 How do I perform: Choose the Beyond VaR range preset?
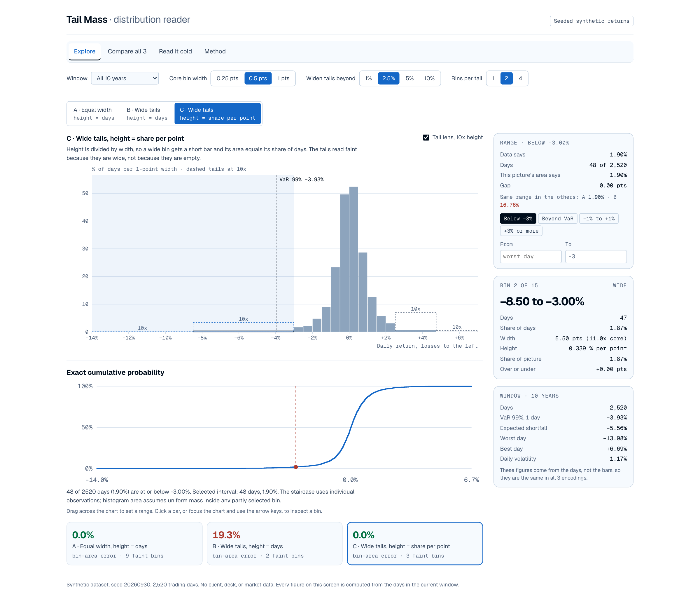pyautogui.click(x=557, y=218)
